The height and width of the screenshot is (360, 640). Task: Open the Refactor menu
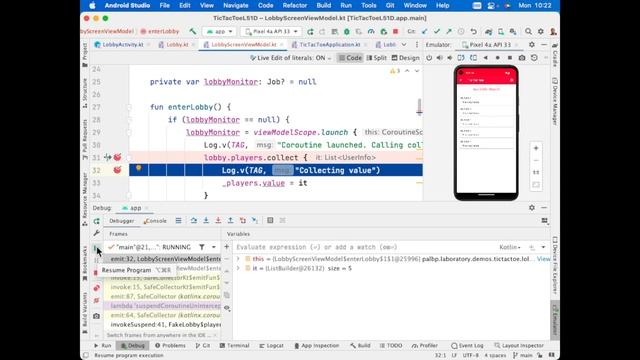coord(294,6)
